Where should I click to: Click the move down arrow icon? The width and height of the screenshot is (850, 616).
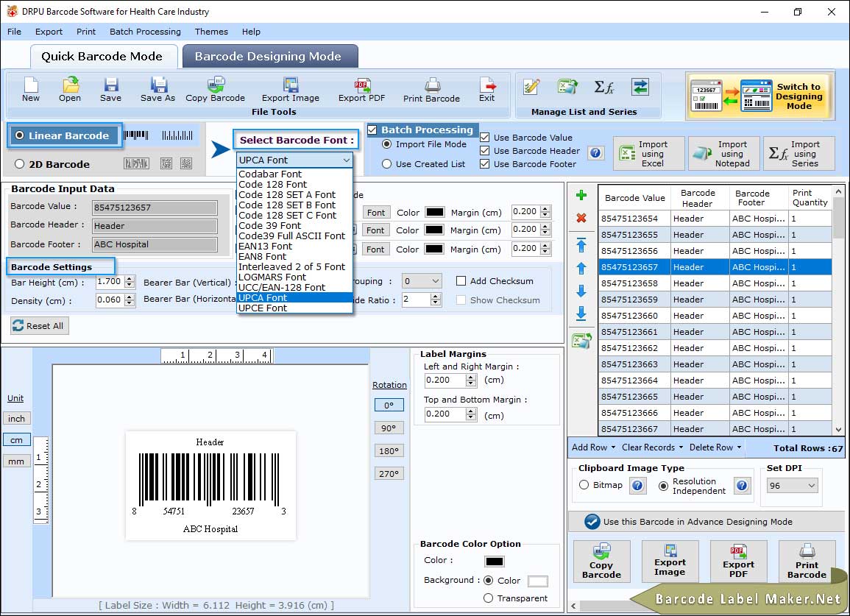click(581, 291)
